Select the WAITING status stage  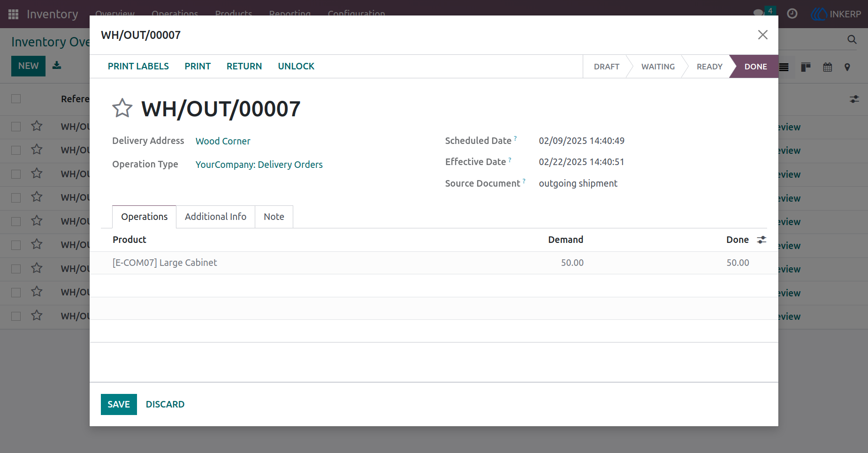pyautogui.click(x=658, y=67)
